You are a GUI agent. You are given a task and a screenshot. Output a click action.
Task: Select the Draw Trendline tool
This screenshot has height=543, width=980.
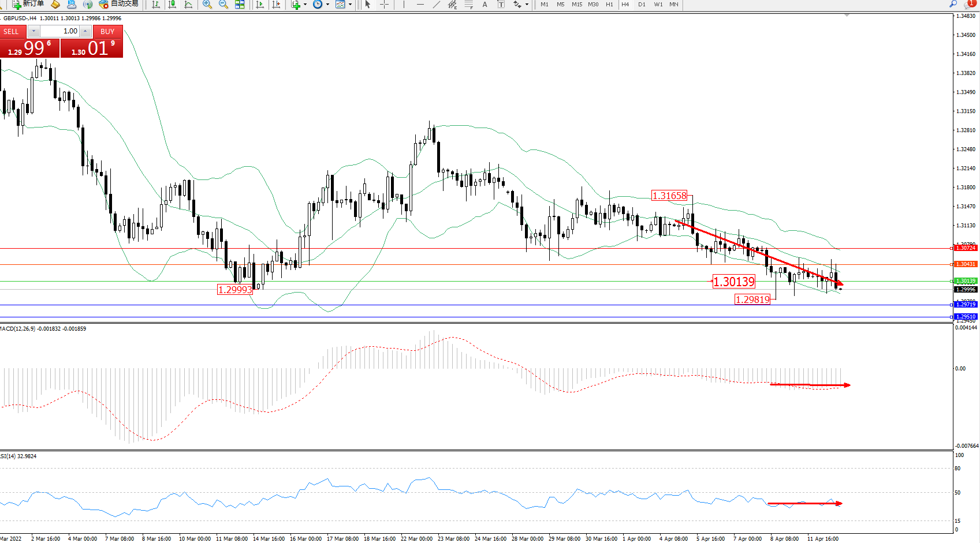[x=437, y=5]
